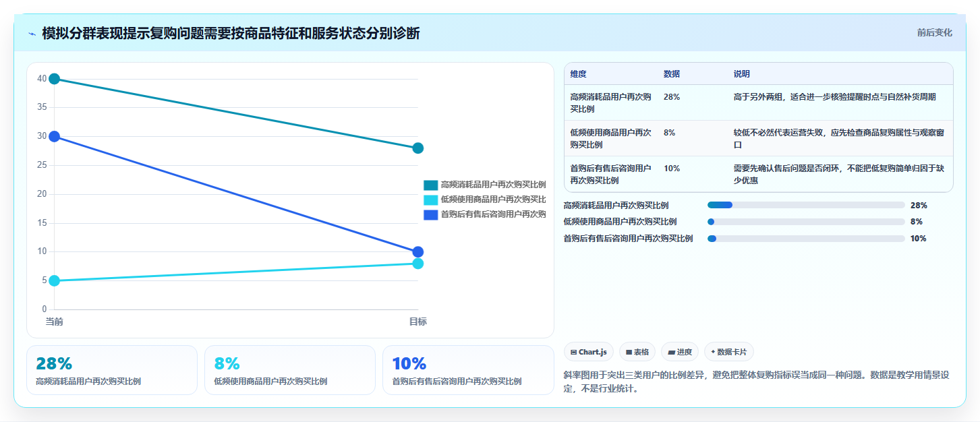Click the 5 data point at 当前
The image size is (980, 422).
[x=55, y=280]
